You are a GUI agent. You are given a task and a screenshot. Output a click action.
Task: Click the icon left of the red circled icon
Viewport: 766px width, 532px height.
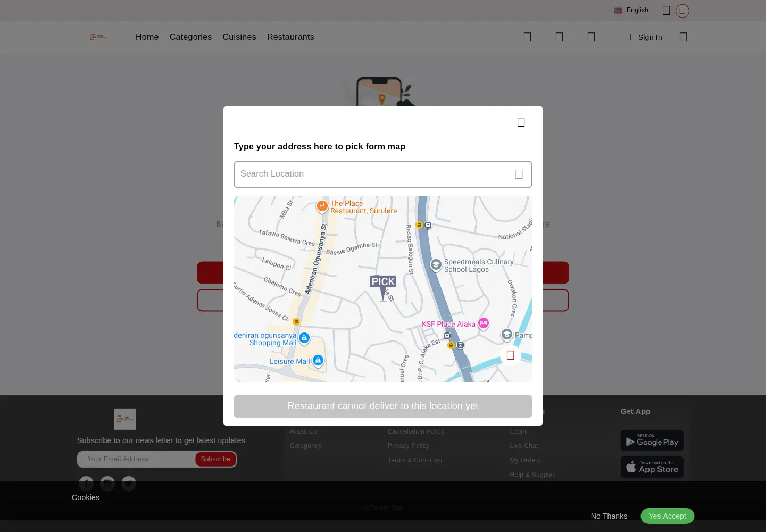(x=666, y=11)
